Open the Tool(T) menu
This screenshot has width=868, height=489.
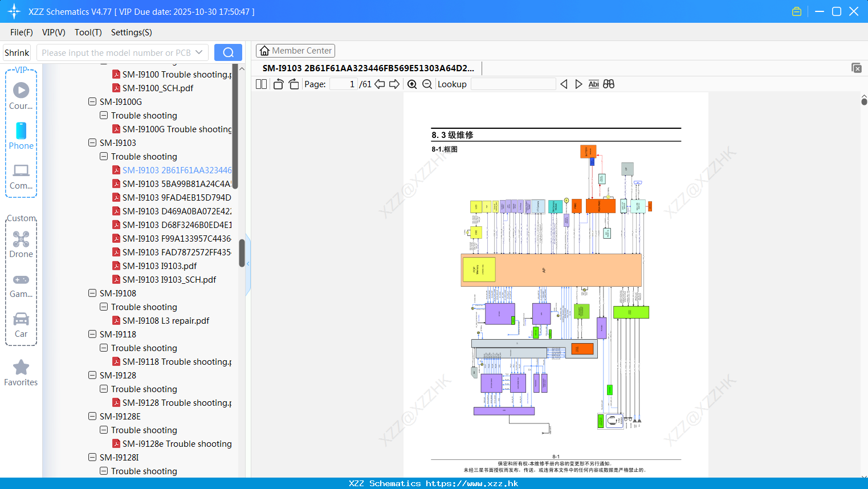coord(88,32)
